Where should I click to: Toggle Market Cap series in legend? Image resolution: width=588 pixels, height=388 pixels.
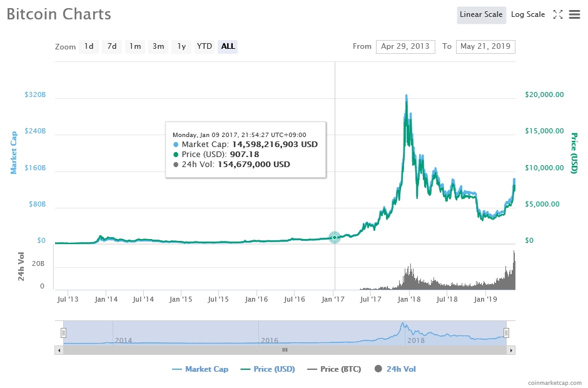click(200, 369)
